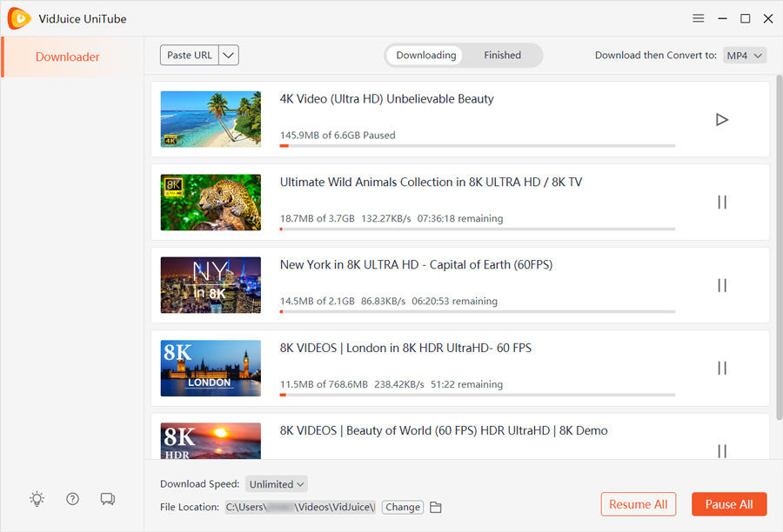Click the Pause All button
783x532 pixels.
[729, 504]
